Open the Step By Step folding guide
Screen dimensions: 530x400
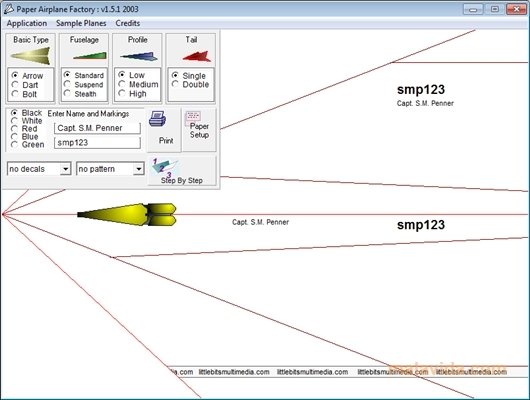pyautogui.click(x=182, y=171)
